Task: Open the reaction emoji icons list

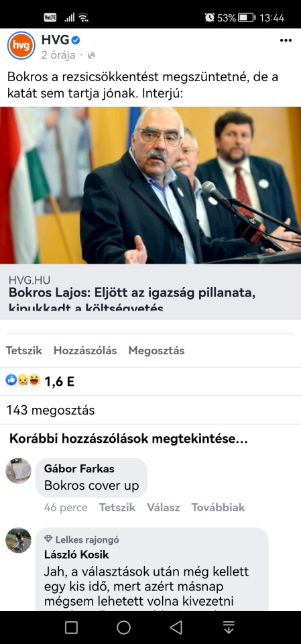Action: click(x=23, y=381)
